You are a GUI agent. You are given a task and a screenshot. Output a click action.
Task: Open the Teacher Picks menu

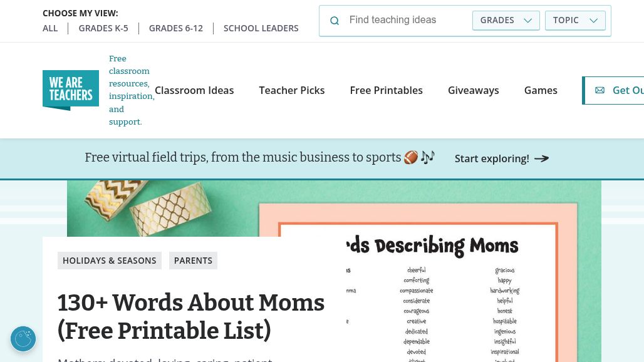click(292, 90)
